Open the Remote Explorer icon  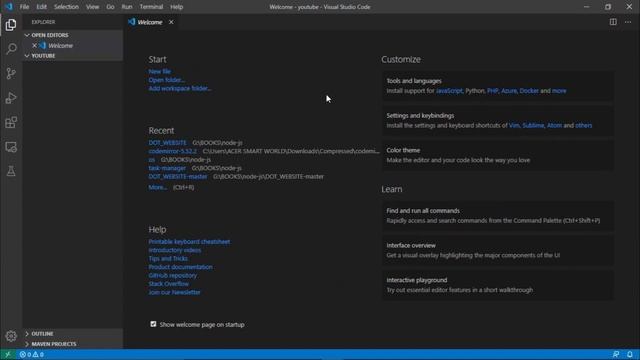click(x=11, y=147)
